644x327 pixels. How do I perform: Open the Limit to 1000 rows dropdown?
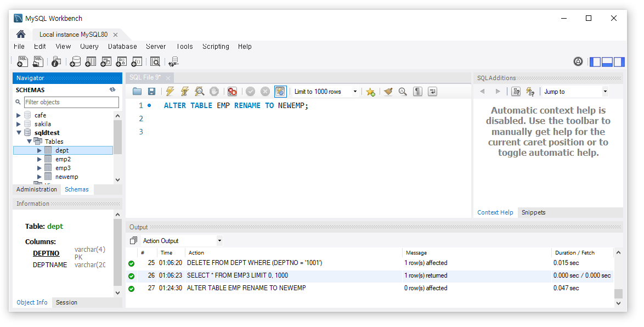click(326, 92)
